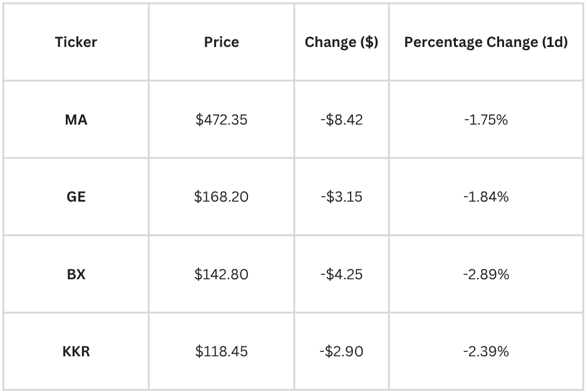This screenshot has height=392, width=588.
Task: Select the -$4.25 change value
Action: [341, 274]
